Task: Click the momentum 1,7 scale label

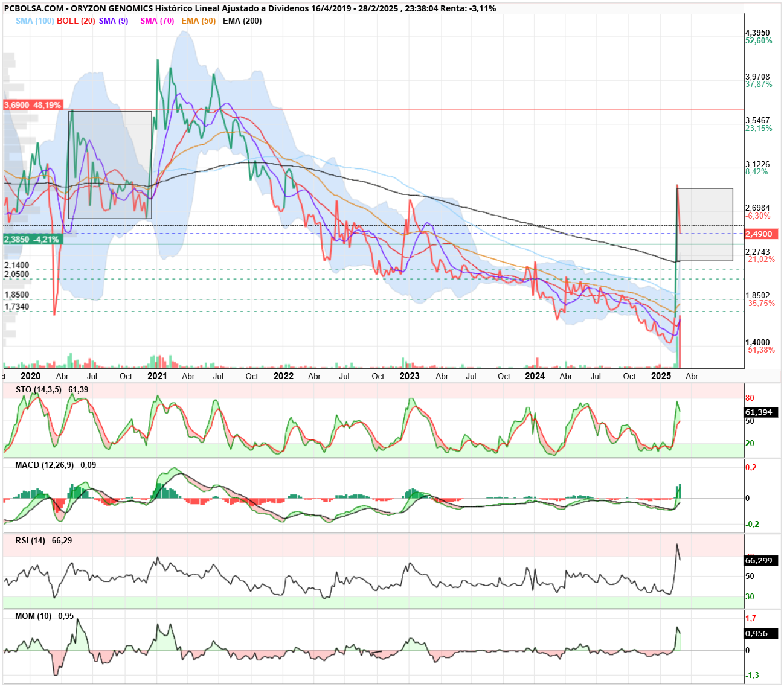Action: [x=751, y=618]
